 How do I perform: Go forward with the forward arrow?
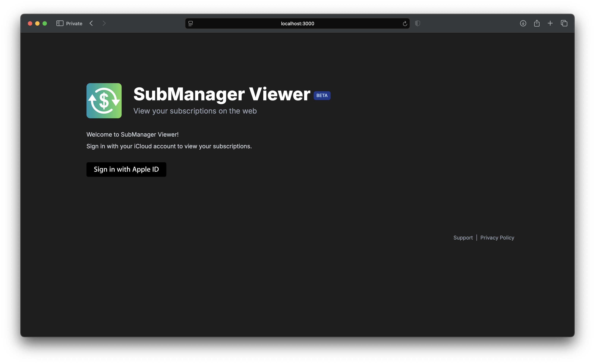[x=104, y=23]
